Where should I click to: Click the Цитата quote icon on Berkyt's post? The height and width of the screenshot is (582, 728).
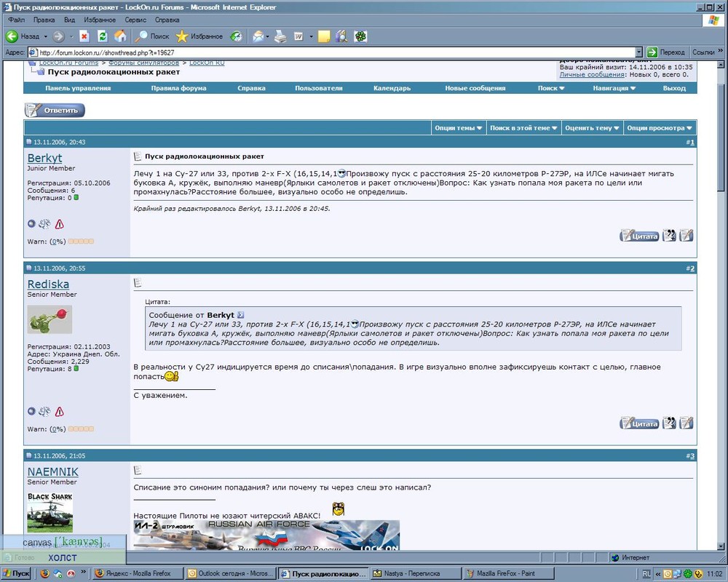tap(639, 236)
